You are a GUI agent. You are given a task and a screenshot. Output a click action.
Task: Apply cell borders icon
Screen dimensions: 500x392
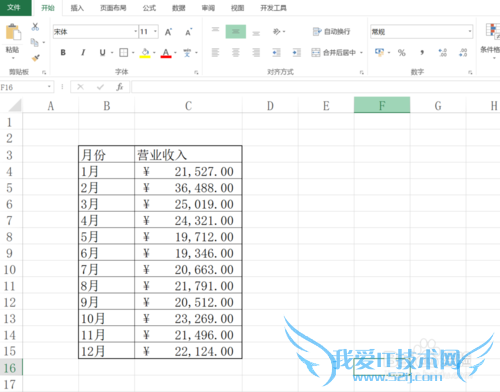click(124, 52)
